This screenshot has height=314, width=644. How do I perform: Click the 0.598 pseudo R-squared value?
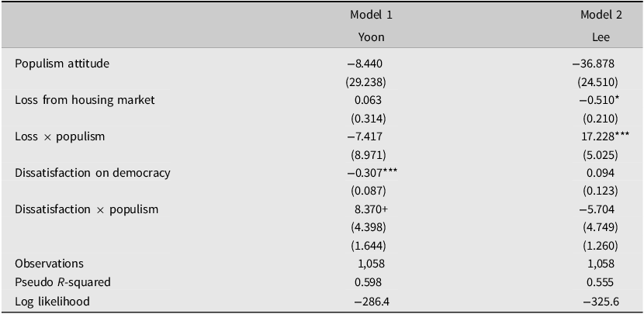click(x=368, y=282)
